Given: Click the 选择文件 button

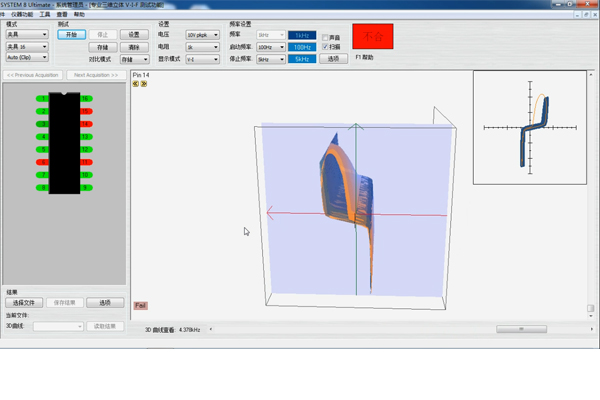Looking at the screenshot, I should [x=22, y=303].
